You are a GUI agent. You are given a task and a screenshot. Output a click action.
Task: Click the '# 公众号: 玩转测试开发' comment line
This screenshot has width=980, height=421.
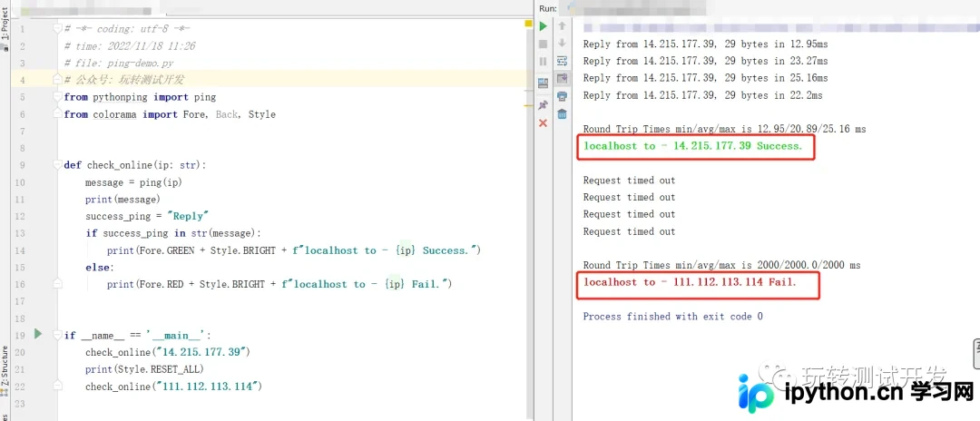click(123, 80)
